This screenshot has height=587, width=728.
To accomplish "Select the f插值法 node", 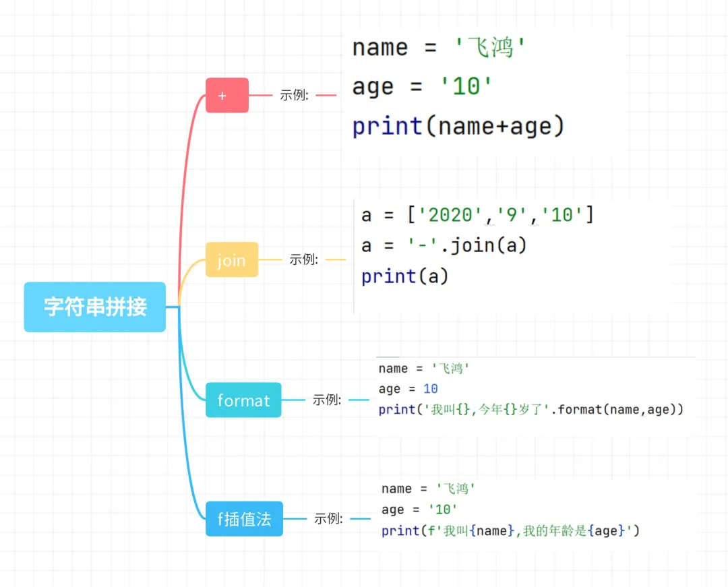I will 244,519.
